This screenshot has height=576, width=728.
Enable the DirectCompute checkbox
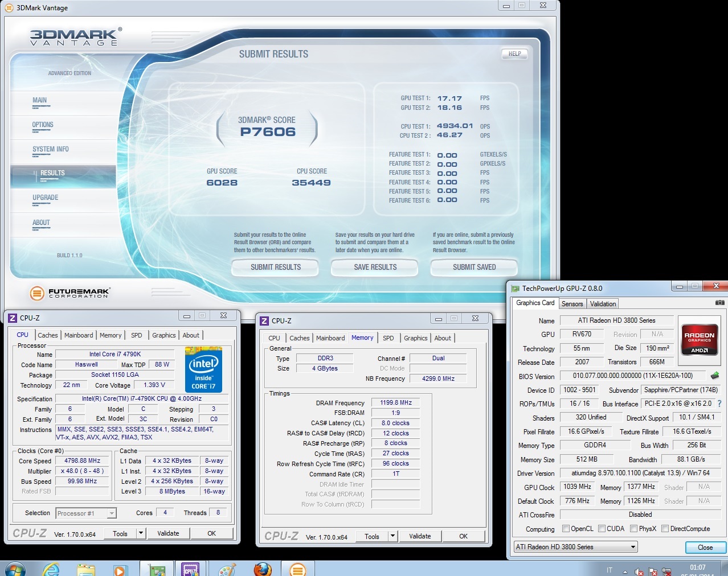[665, 528]
